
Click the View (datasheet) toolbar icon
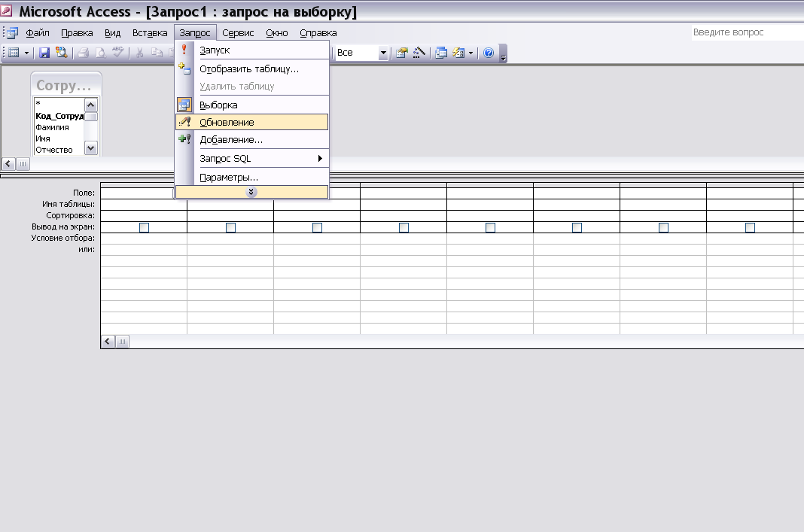point(14,53)
